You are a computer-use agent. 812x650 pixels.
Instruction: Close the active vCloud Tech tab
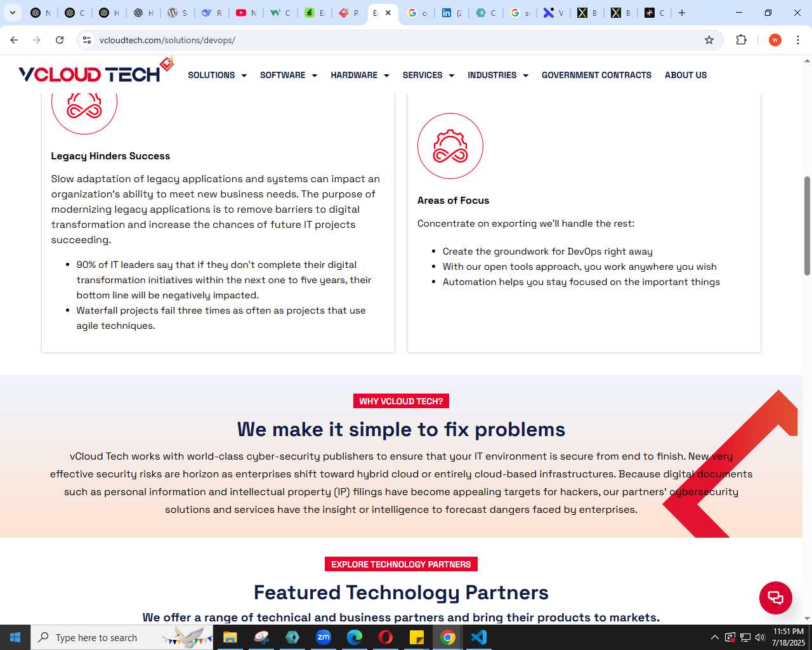point(388,13)
